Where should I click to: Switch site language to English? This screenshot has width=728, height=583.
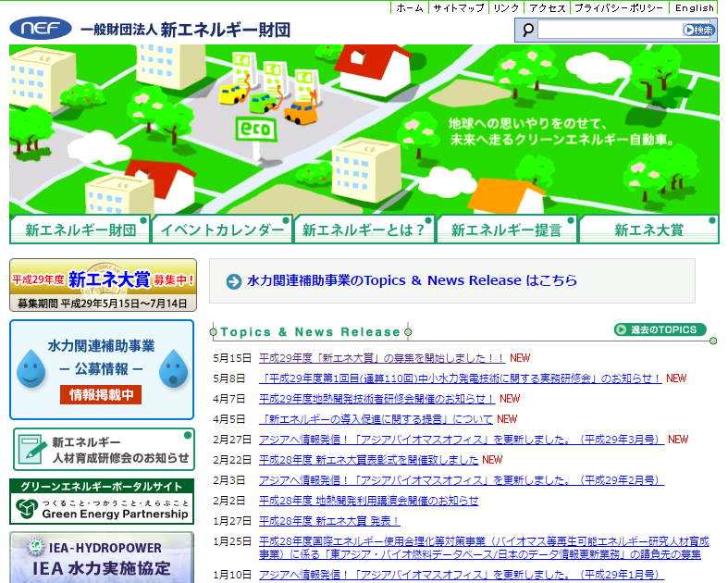coord(695,8)
